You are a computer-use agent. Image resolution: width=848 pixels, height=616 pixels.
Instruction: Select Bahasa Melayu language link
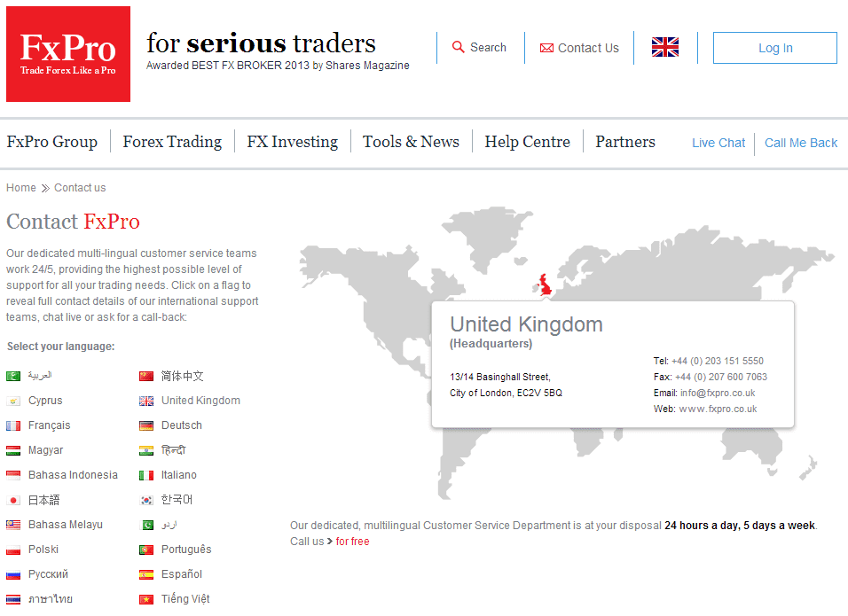(x=66, y=525)
